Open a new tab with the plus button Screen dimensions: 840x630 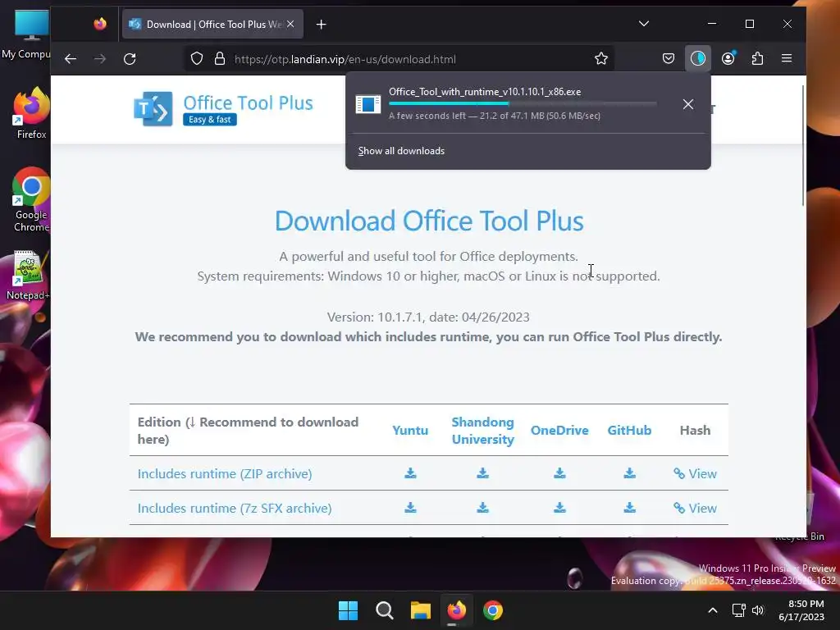tap(321, 25)
